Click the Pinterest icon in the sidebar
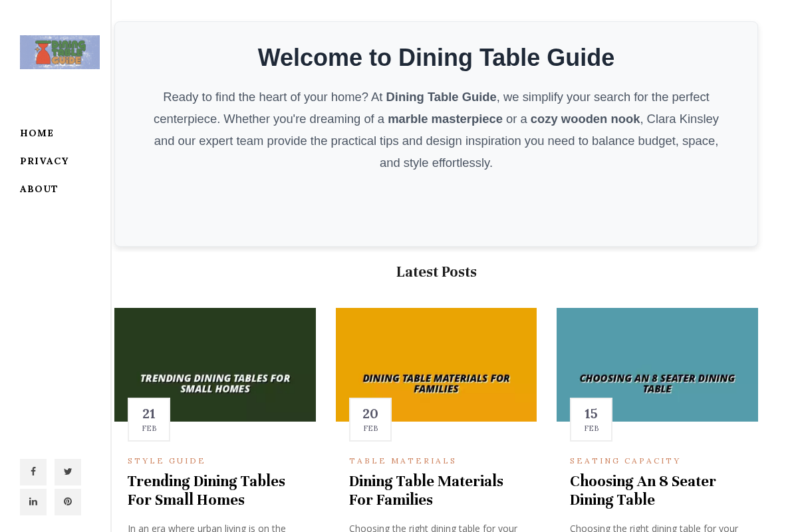This screenshot has width=798, height=532. point(67,501)
